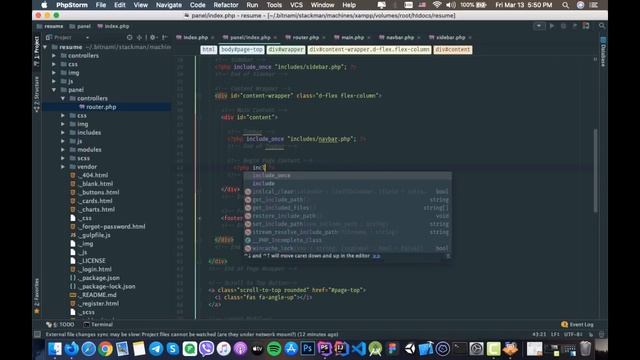640x360 pixels.
Task: Open Spotify from the Dock
Action: coord(274,349)
